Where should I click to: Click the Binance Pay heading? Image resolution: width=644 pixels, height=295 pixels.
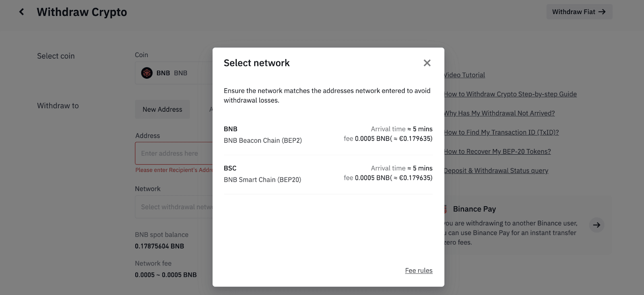[x=474, y=209]
